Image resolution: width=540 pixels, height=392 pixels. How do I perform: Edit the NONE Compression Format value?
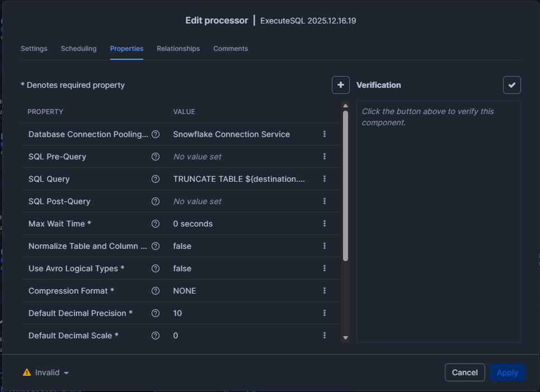tap(185, 291)
